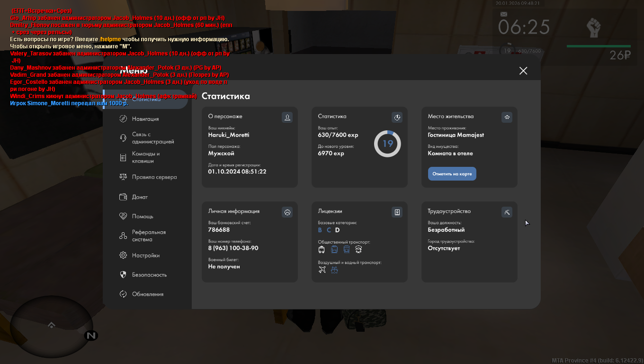Screen dimensions: 644x364
Task: Click the blue ship license icon
Action: click(x=334, y=270)
